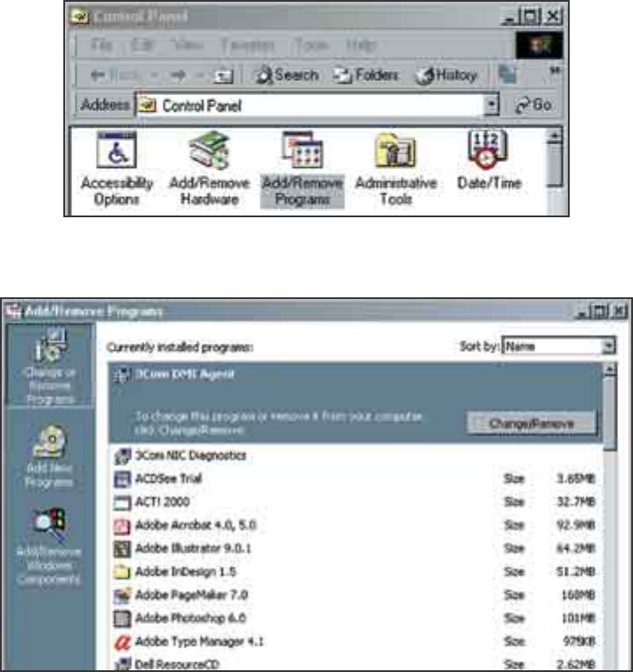
Task: Click the 3.65MB size value
Action: (x=576, y=478)
